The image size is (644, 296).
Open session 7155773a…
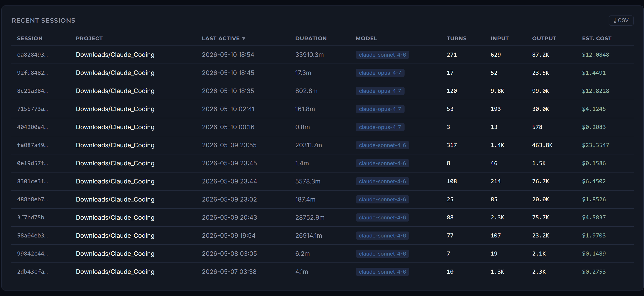[32, 109]
